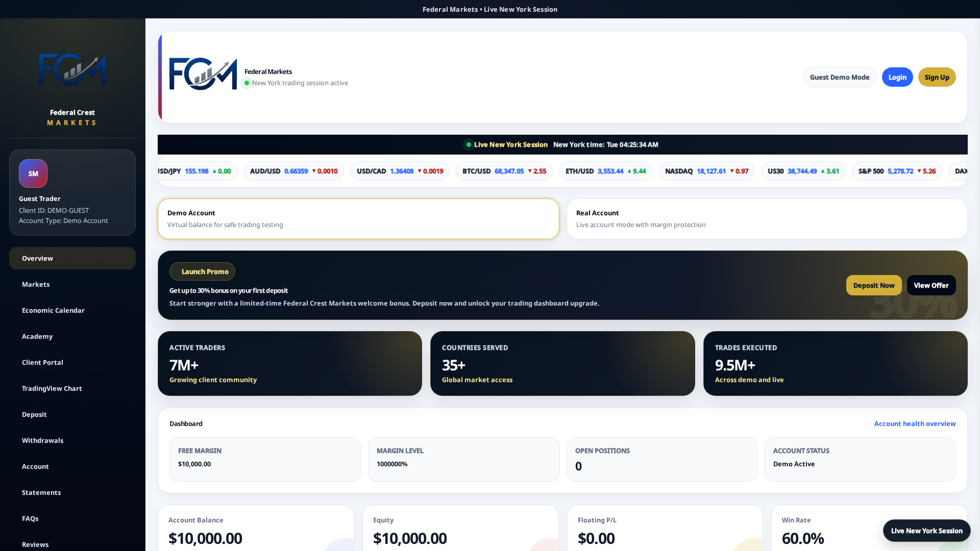The width and height of the screenshot is (980, 551).
Task: Click the Account Balance card
Action: click(x=256, y=528)
